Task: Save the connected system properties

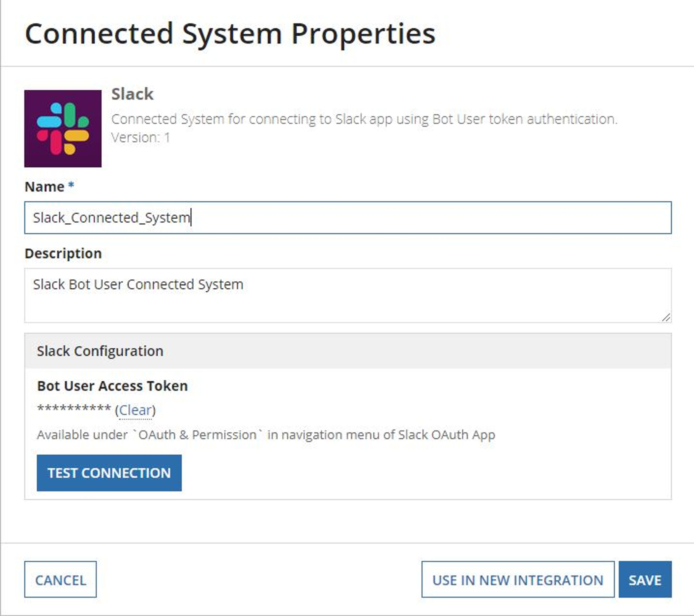Action: click(645, 580)
